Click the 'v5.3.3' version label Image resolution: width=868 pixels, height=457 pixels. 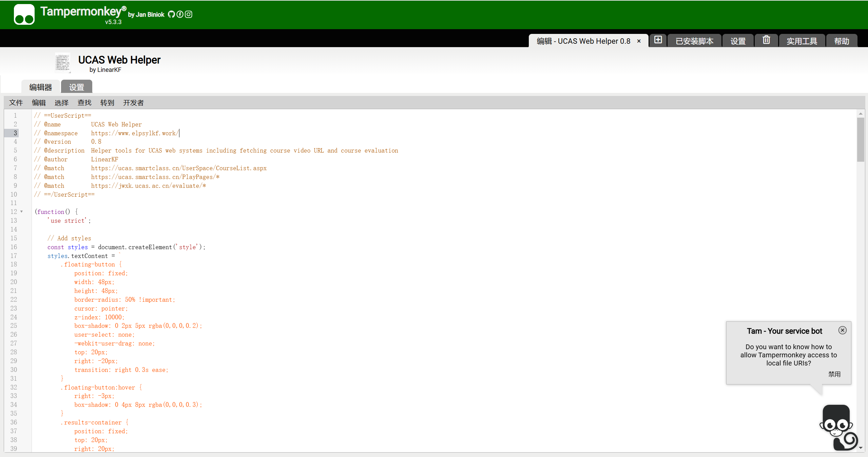click(113, 22)
